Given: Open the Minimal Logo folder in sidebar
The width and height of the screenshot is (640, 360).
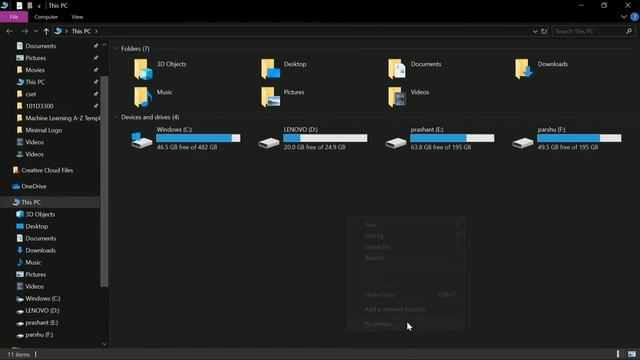Looking at the screenshot, I should pos(40,130).
